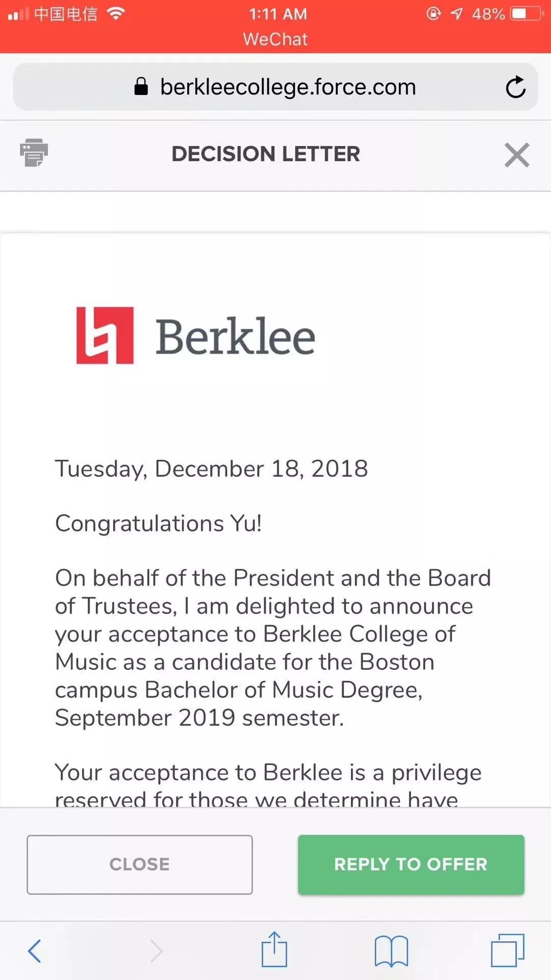Tap the WeChat return label in status bar
Viewport: 551px width, 980px height.
275,39
